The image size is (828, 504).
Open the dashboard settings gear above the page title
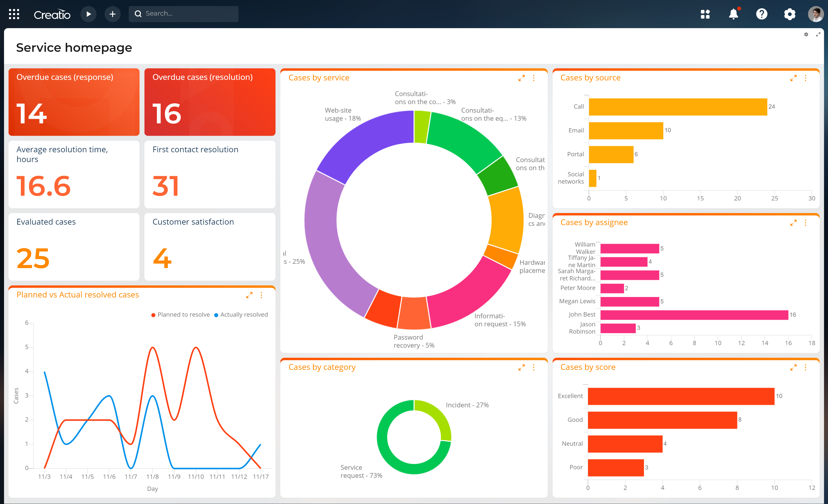pyautogui.click(x=806, y=34)
